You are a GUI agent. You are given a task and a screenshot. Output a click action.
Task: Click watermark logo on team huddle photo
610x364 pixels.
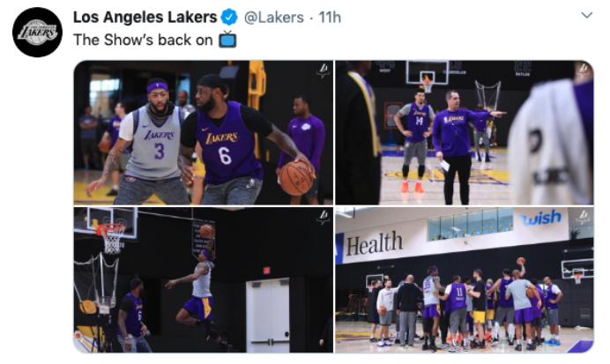click(x=584, y=218)
